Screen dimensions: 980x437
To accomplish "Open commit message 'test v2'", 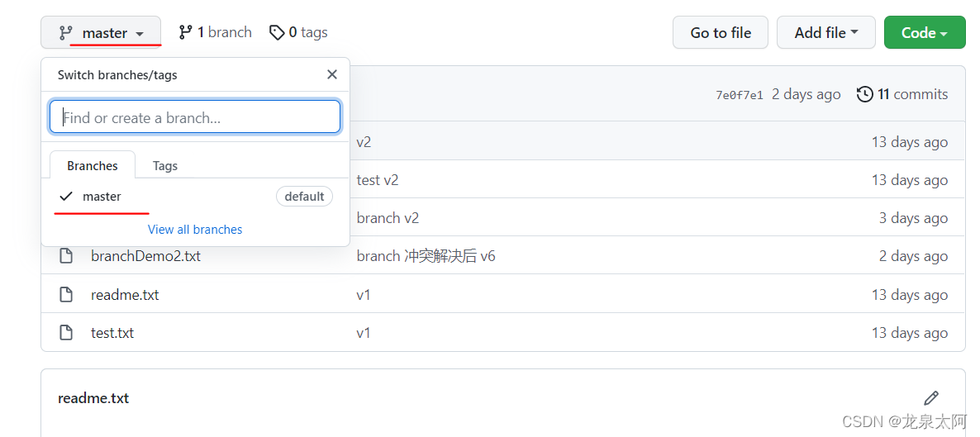I will (378, 180).
